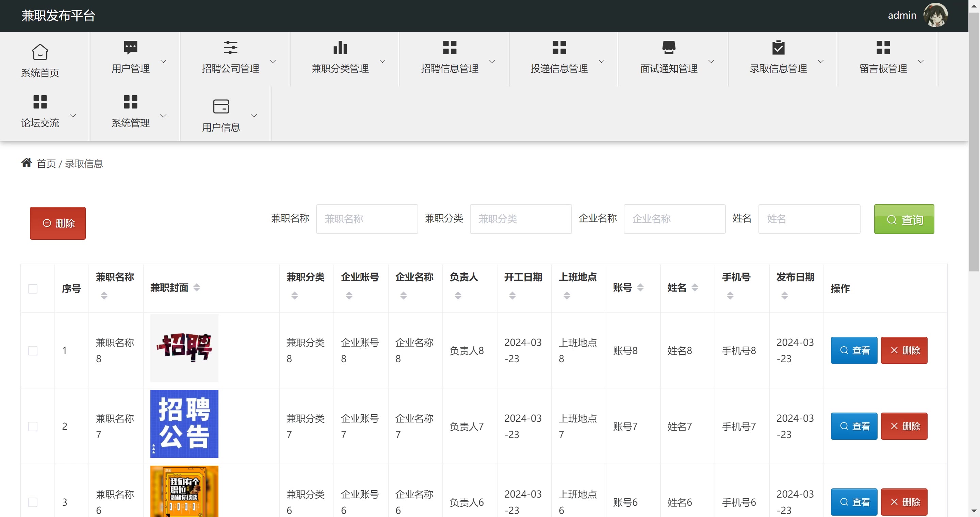Toggle the select-all checkbox in table header

coord(33,288)
